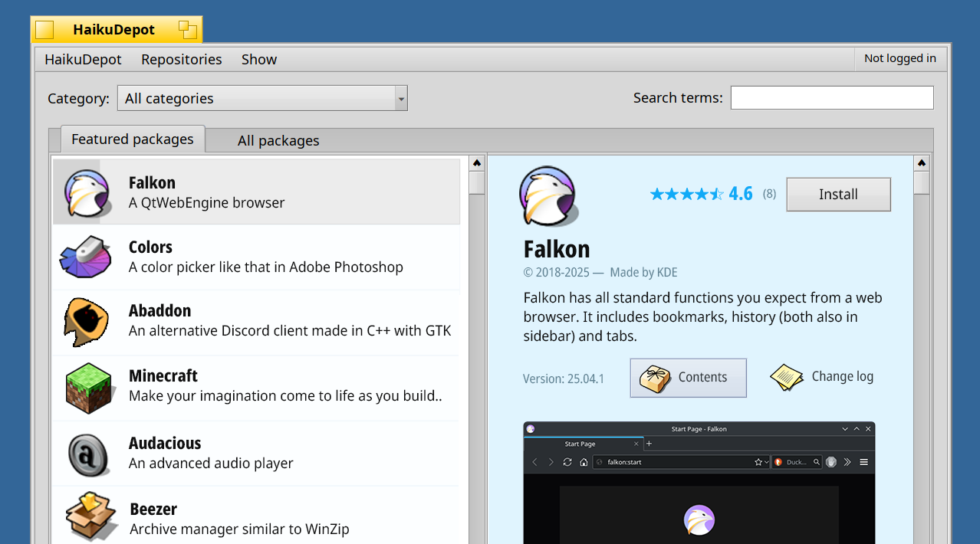The height and width of the screenshot is (544, 980).
Task: Focus the Search terms input field
Action: tap(832, 97)
